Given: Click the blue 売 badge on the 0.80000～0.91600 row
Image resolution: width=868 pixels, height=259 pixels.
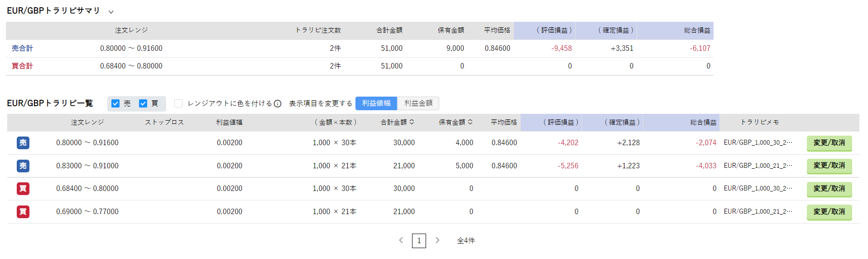Looking at the screenshot, I should 23,143.
